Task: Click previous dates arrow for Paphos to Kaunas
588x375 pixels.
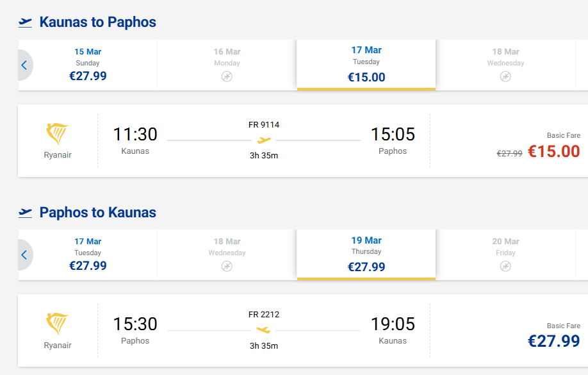Action: 24,254
